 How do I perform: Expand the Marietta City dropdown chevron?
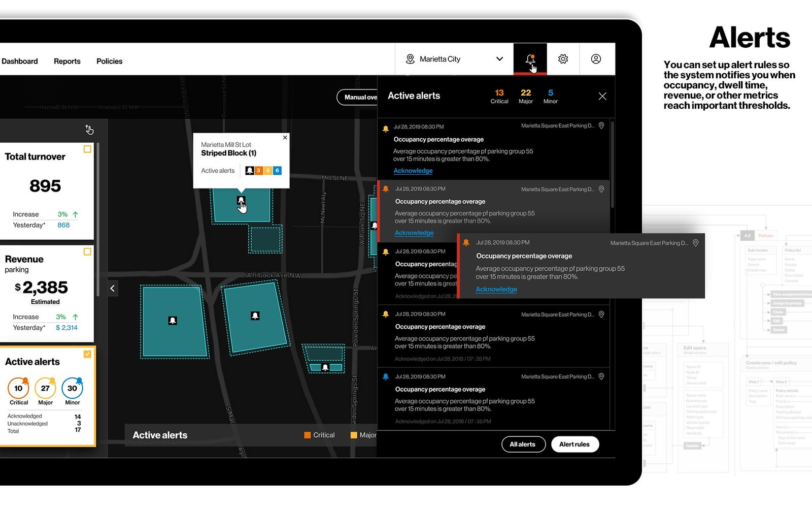coord(499,59)
